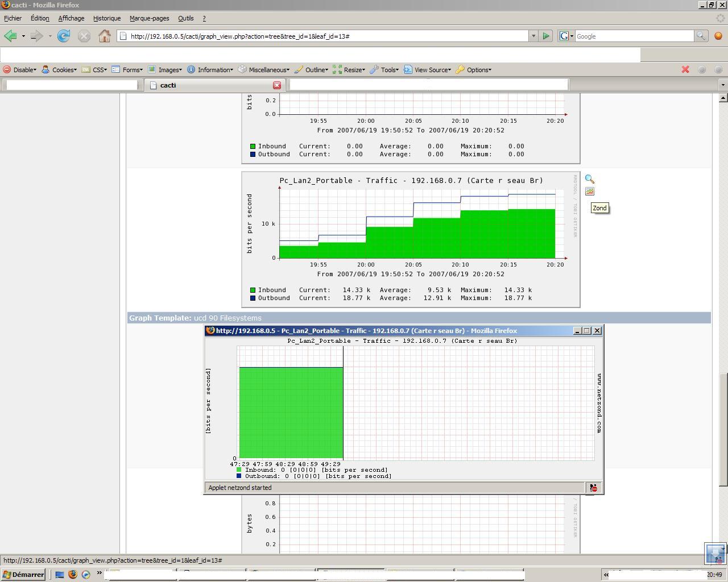Expand the URL history dropdown arrow
Screen dimensions: 728x582
click(x=533, y=36)
